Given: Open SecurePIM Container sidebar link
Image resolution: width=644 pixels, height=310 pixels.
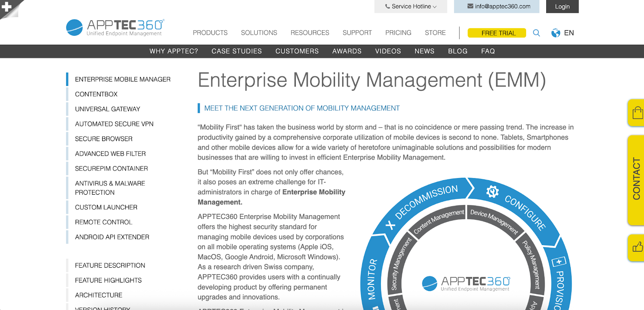Looking at the screenshot, I should 111,169.
